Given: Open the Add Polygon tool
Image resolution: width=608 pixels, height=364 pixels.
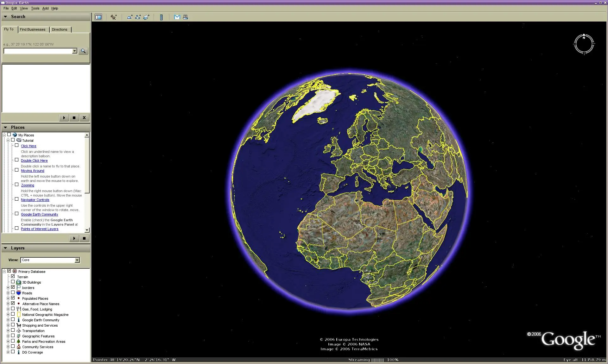Looking at the screenshot, I should [x=130, y=17].
